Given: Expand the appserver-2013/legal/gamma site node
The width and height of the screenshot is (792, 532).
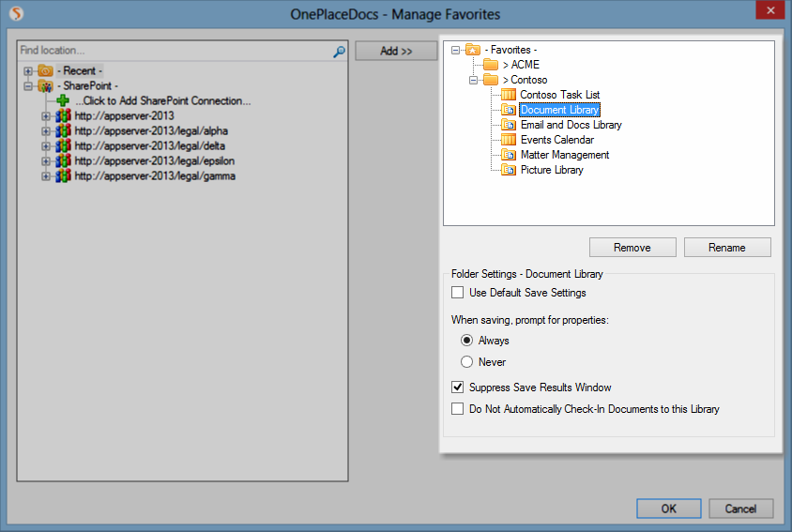Looking at the screenshot, I should [x=46, y=175].
